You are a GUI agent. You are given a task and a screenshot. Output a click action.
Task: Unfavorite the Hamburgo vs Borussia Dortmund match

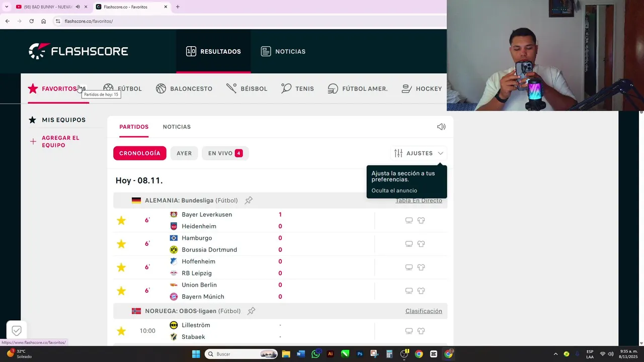point(121,244)
